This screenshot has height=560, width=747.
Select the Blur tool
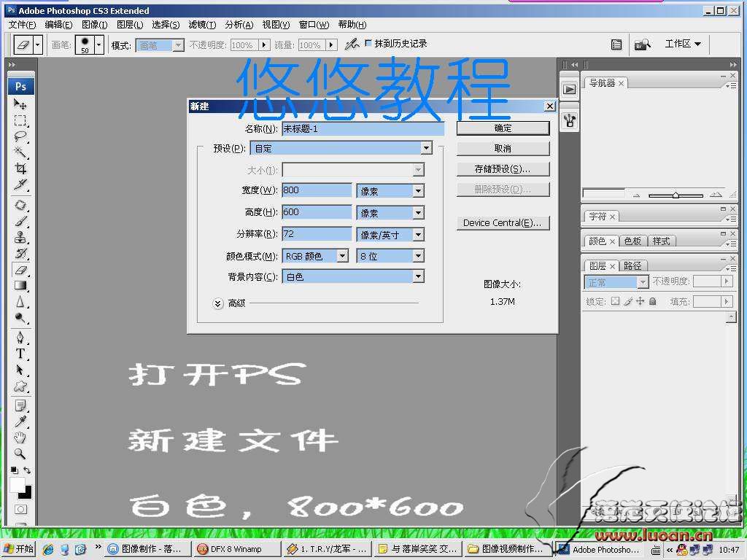coord(20,302)
